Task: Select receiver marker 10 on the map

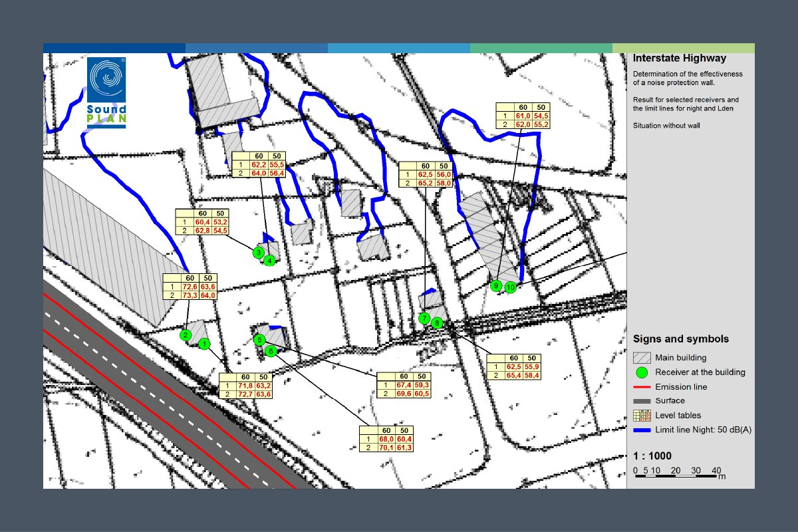Action: pos(510,287)
